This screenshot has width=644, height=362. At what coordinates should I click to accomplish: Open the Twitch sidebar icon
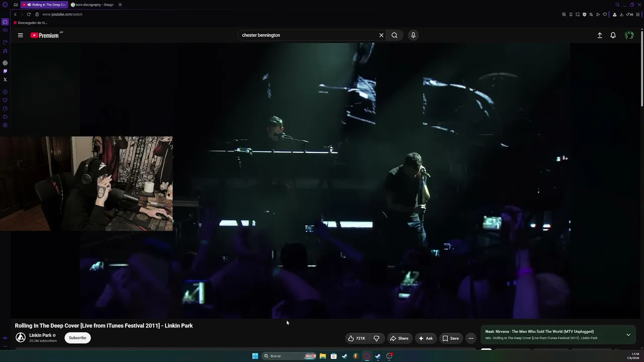5,71
